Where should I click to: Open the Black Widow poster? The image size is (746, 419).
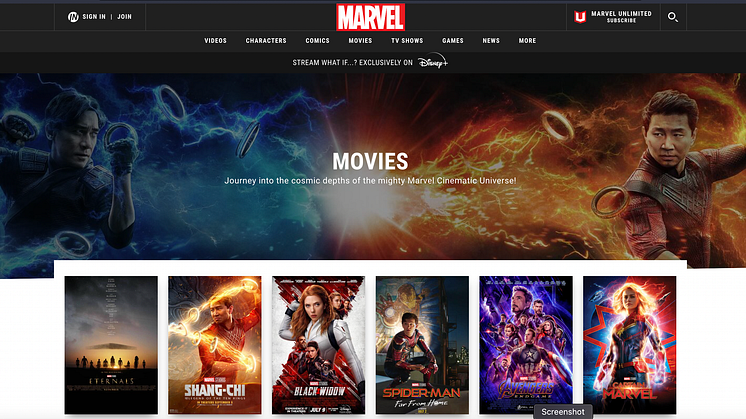tap(318, 345)
